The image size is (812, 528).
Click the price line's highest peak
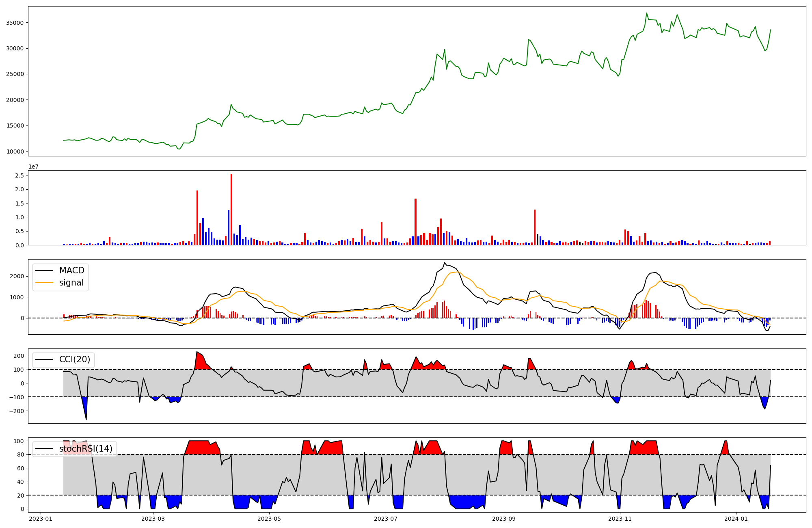pos(647,13)
